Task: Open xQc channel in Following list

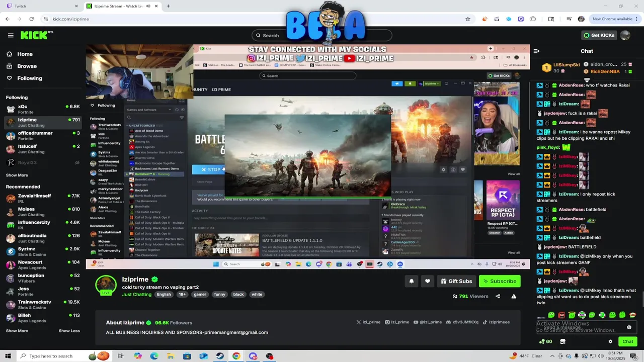Action: click(43, 109)
